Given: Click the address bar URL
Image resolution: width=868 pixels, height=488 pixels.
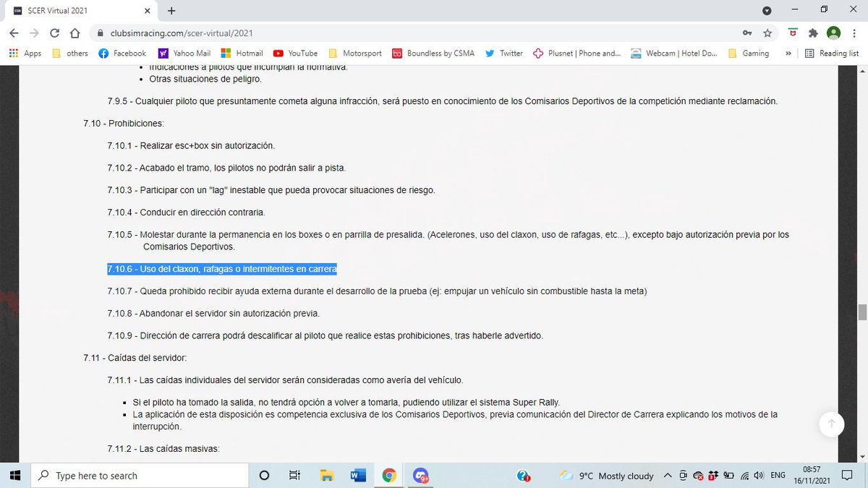Looking at the screenshot, I should pos(182,33).
